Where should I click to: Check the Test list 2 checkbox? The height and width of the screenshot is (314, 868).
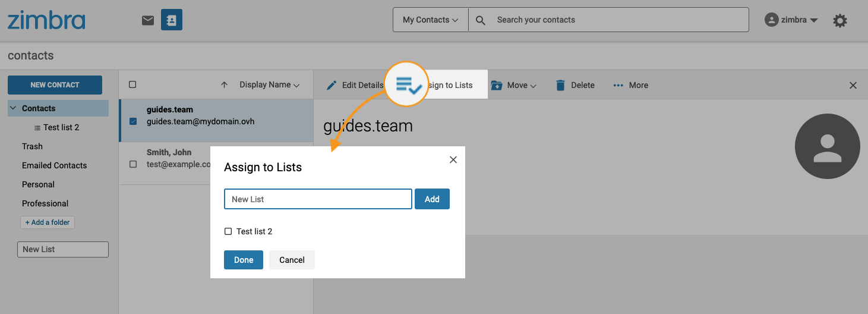coord(228,231)
